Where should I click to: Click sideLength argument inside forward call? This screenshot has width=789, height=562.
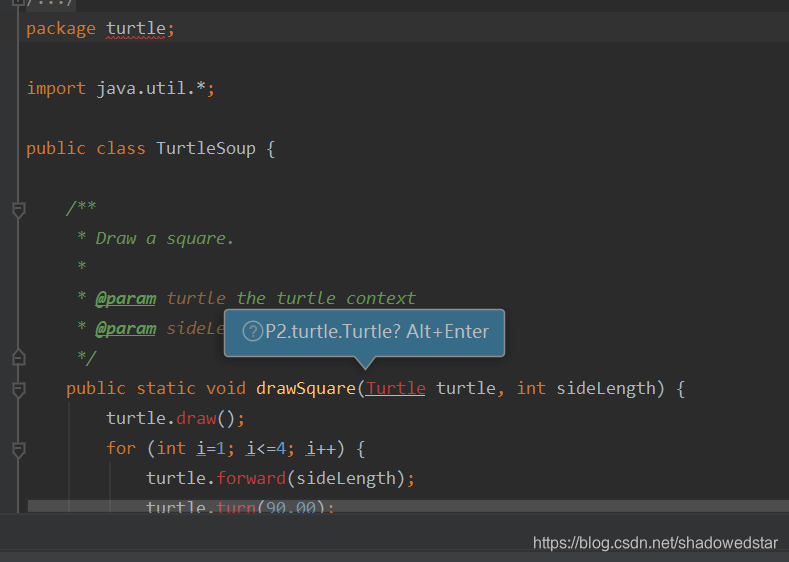(x=346, y=478)
